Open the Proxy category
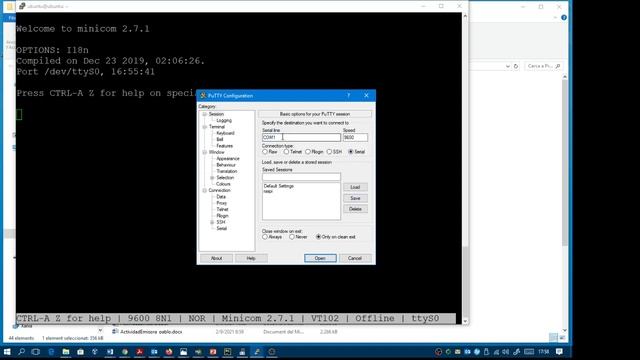 click(x=222, y=203)
